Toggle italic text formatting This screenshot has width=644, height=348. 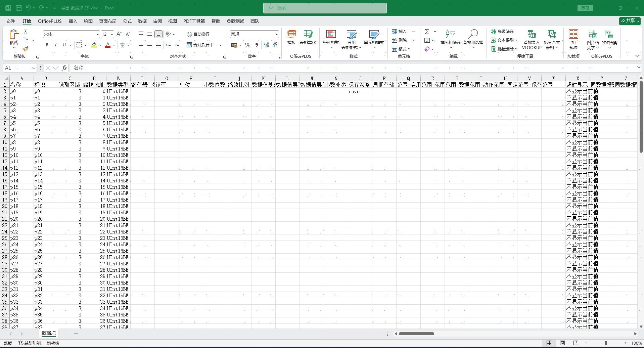pyautogui.click(x=55, y=45)
